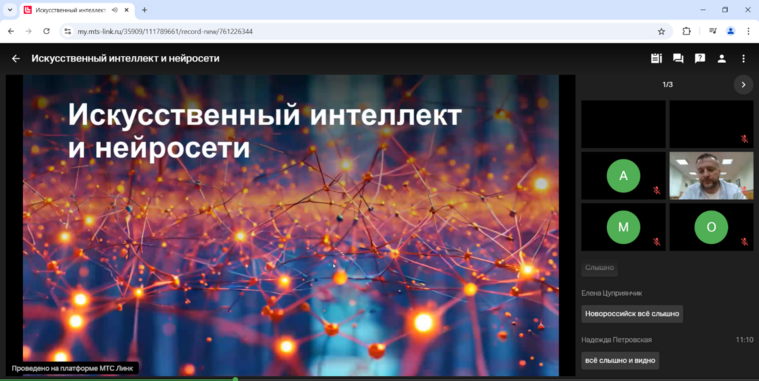The image size is (759, 381).
Task: Open the tab search dropdown arrow
Action: pos(10,10)
